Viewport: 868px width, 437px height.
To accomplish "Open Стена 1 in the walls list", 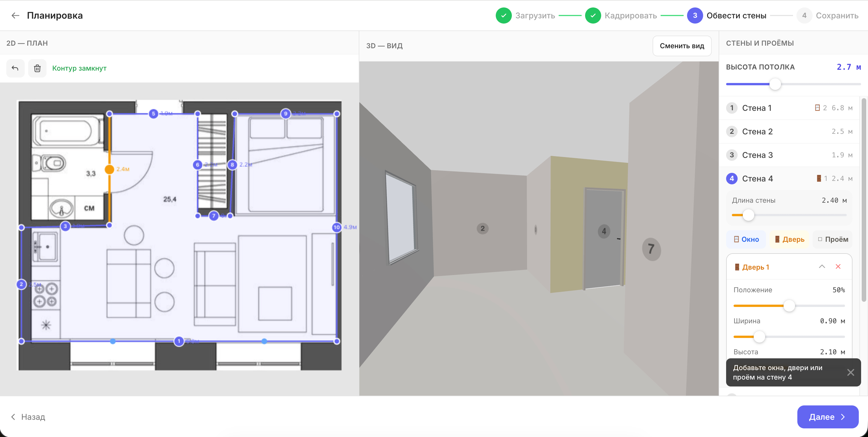I will click(789, 108).
